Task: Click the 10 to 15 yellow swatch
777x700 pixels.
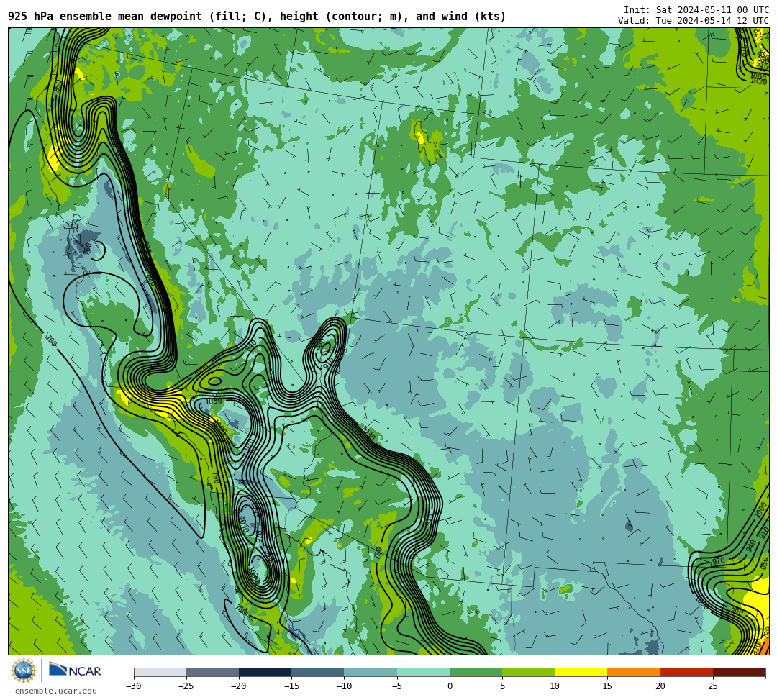Action: point(581,672)
